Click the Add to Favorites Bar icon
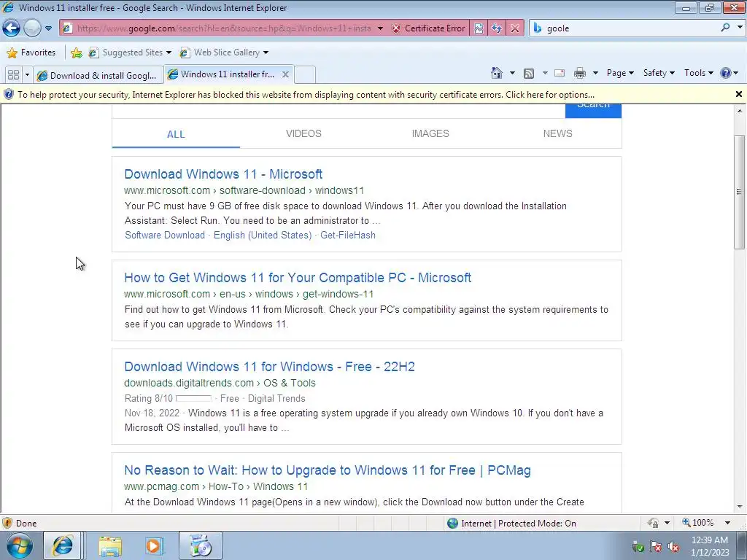 (76, 52)
